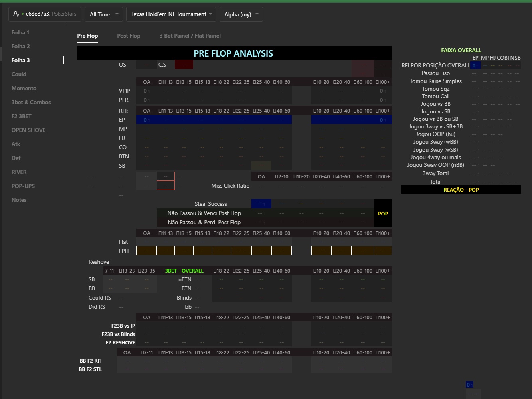Click the white-bordered cell right of C.S row
532x399 pixels.
pos(383,65)
